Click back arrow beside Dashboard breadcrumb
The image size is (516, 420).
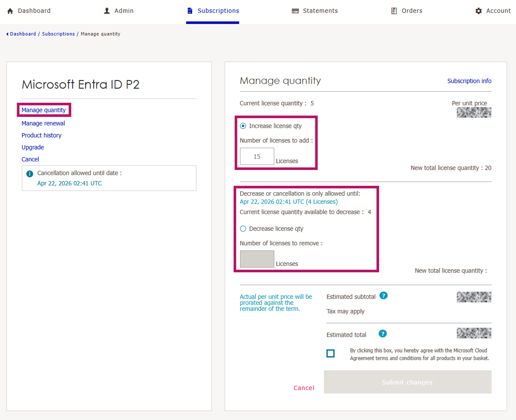7,34
